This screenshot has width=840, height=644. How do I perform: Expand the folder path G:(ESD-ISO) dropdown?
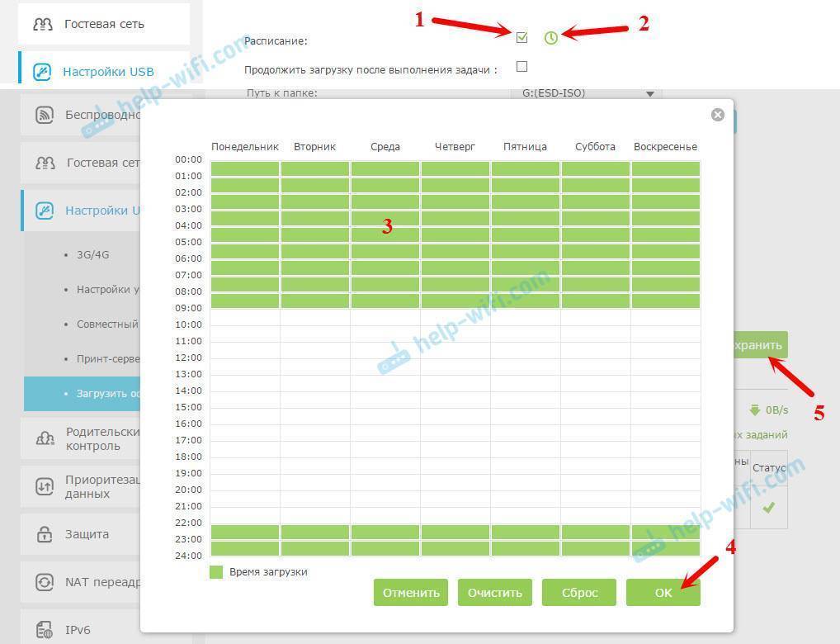point(650,93)
